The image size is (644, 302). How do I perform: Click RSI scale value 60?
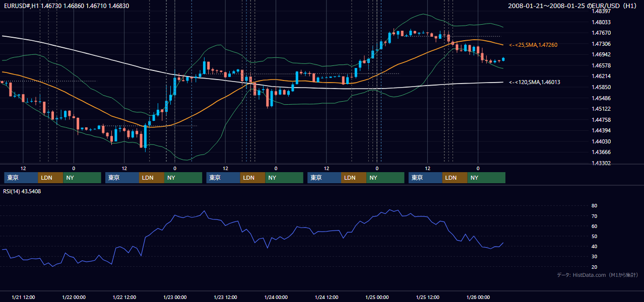pyautogui.click(x=594, y=226)
